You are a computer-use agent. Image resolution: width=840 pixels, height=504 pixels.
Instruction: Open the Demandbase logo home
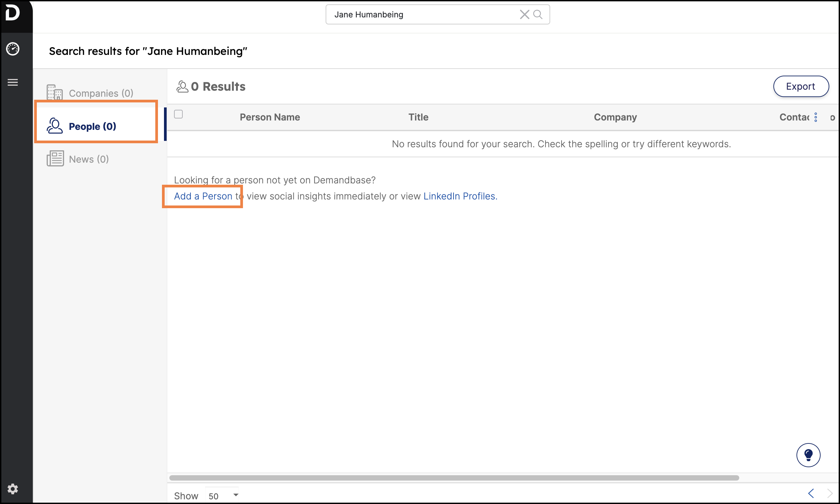[13, 13]
